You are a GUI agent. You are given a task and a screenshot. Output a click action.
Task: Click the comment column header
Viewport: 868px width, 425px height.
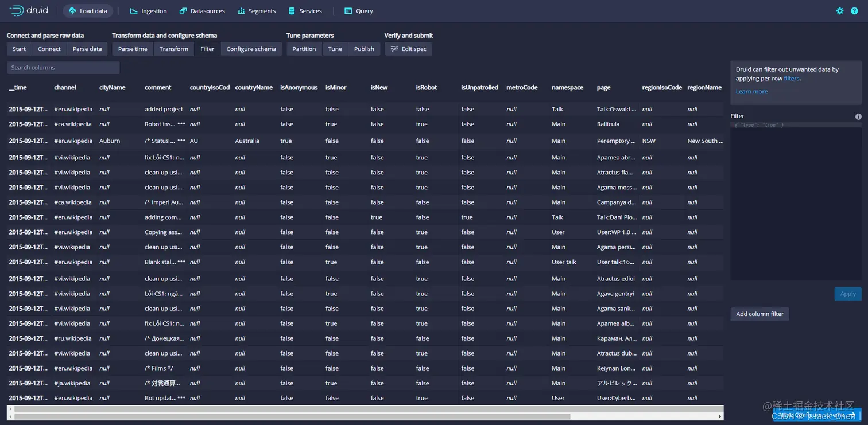tap(158, 88)
